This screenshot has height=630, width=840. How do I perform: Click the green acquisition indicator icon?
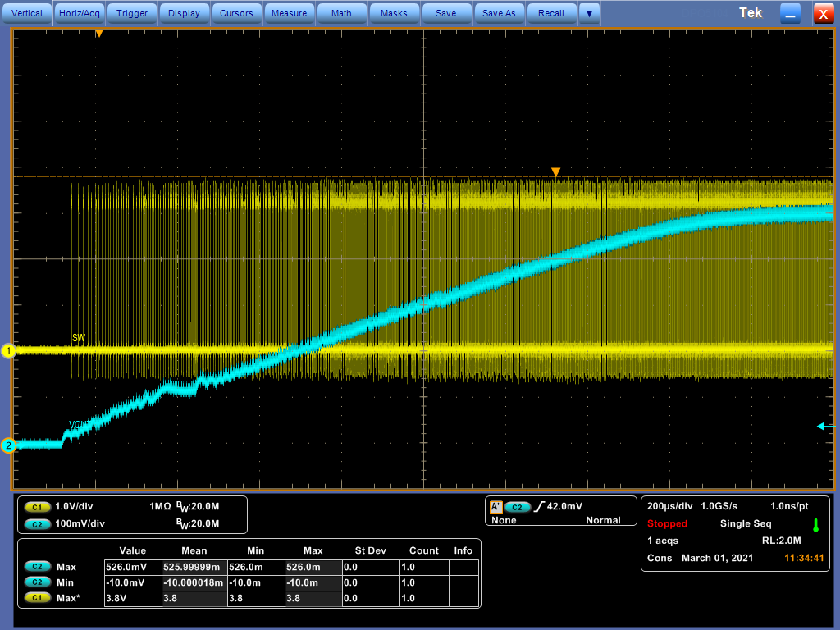pos(816,525)
